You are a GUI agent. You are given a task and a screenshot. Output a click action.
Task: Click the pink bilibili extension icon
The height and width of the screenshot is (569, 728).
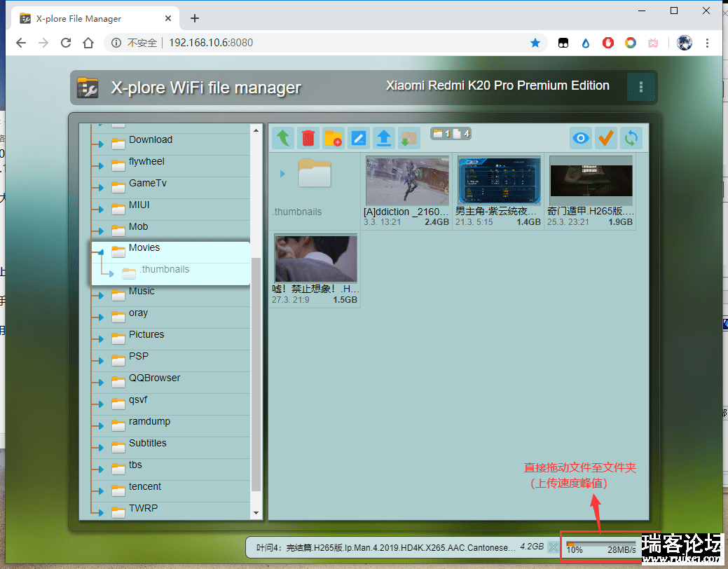tap(653, 43)
